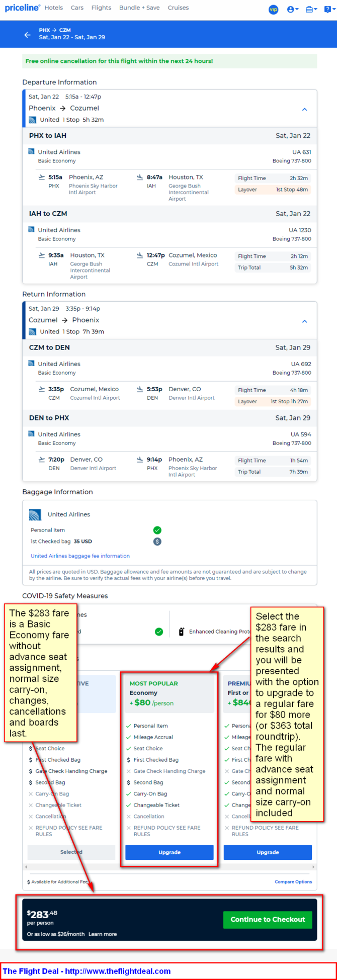Click United logo in departure summary row
The height and width of the screenshot is (980, 337).
pos(32,120)
